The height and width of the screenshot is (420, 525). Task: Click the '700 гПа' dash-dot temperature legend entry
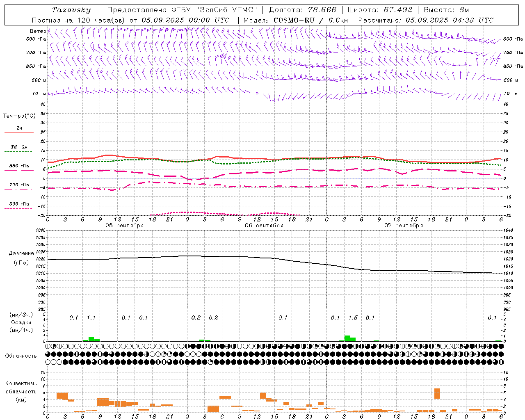[19, 187]
